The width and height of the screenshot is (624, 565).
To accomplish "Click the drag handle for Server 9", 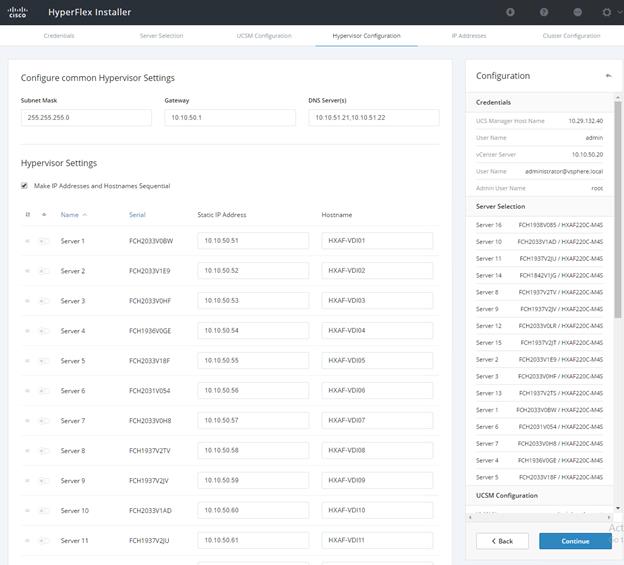I will click(x=27, y=481).
